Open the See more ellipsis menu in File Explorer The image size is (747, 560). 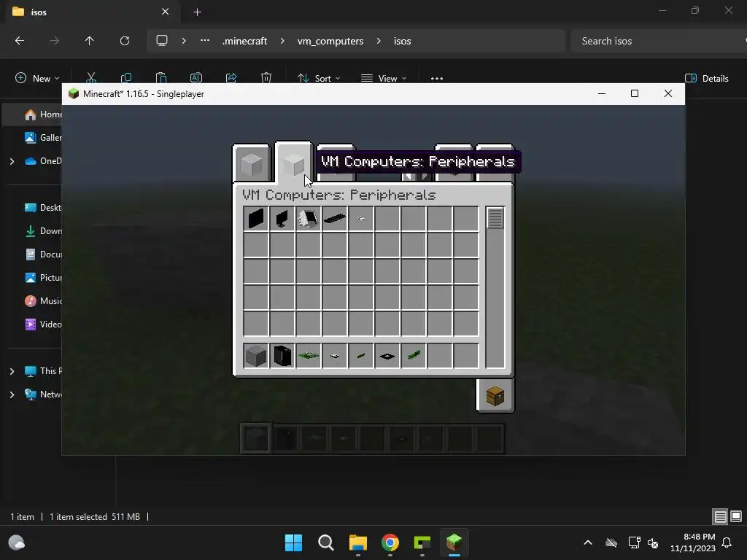pos(437,78)
